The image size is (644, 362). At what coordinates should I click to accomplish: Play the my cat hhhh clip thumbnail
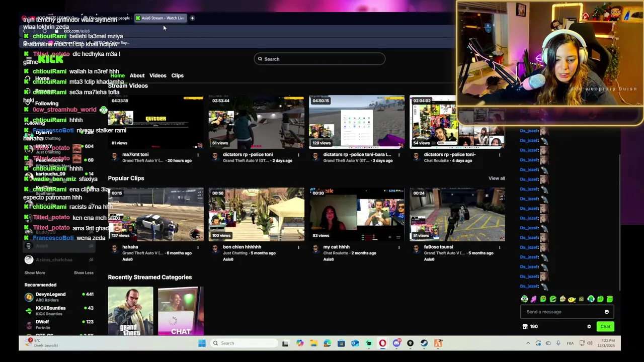(357, 214)
